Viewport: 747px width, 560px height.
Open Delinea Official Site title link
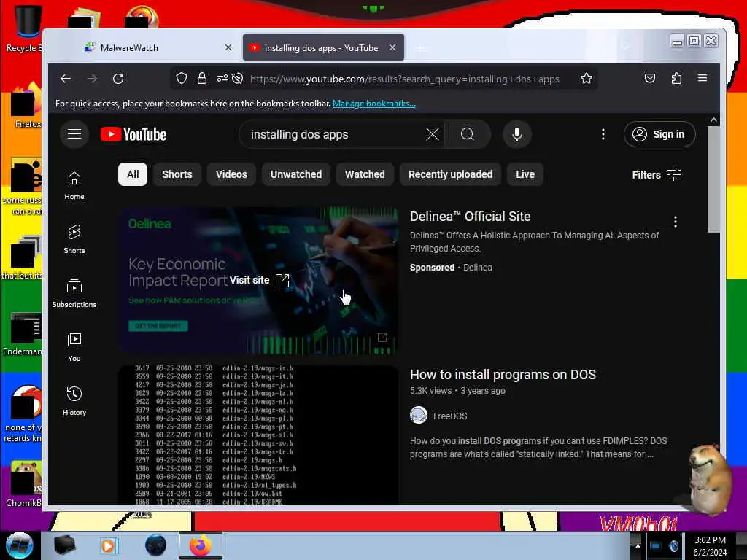click(x=471, y=216)
